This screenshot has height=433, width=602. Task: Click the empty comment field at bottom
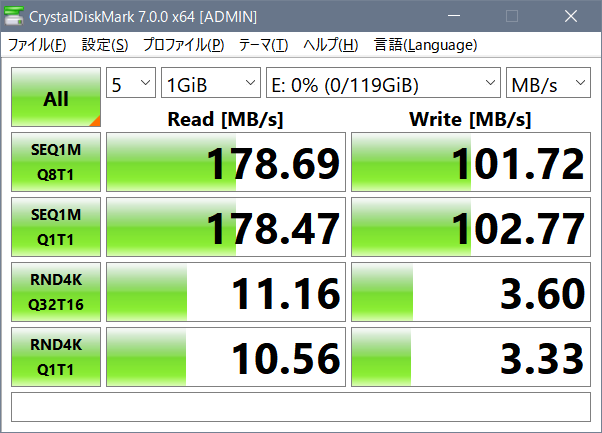(x=301, y=407)
